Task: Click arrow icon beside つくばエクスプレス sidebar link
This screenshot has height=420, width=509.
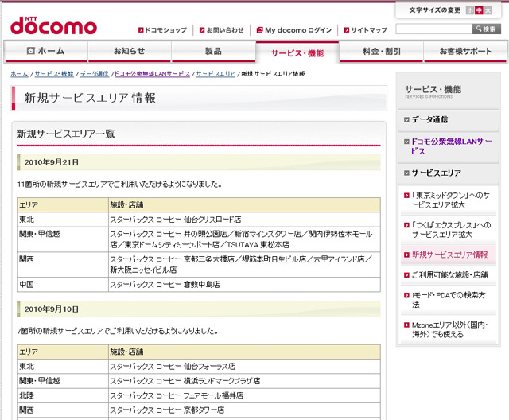Action: click(x=406, y=225)
